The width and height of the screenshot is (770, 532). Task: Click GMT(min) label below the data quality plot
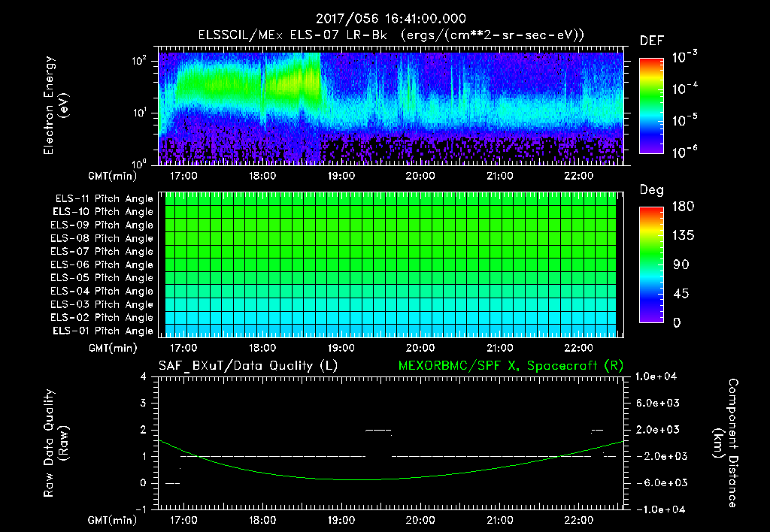coord(113,521)
